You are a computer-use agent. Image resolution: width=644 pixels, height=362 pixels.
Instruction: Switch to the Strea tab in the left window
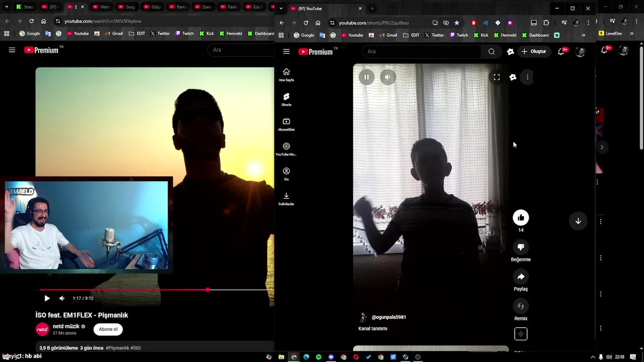(x=24, y=7)
